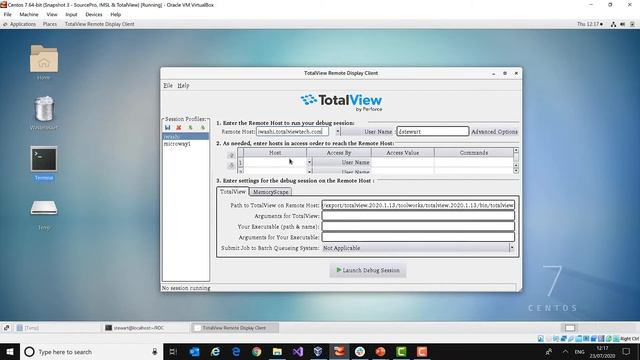Switch to the MemoryScape tab
640x360 pixels.
[270, 191]
